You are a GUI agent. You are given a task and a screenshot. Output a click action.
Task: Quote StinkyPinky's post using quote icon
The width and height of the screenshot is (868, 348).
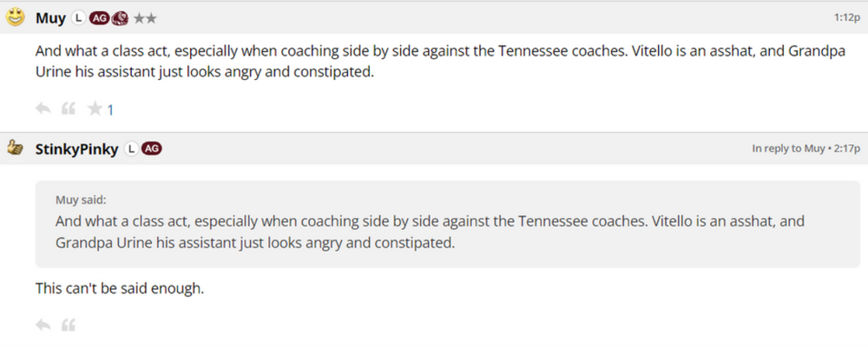click(69, 325)
